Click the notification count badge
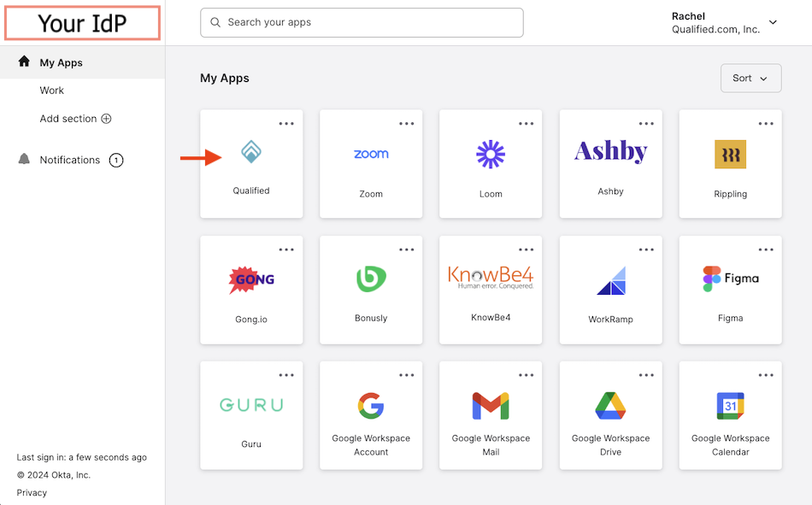The width and height of the screenshot is (812, 505). [116, 160]
